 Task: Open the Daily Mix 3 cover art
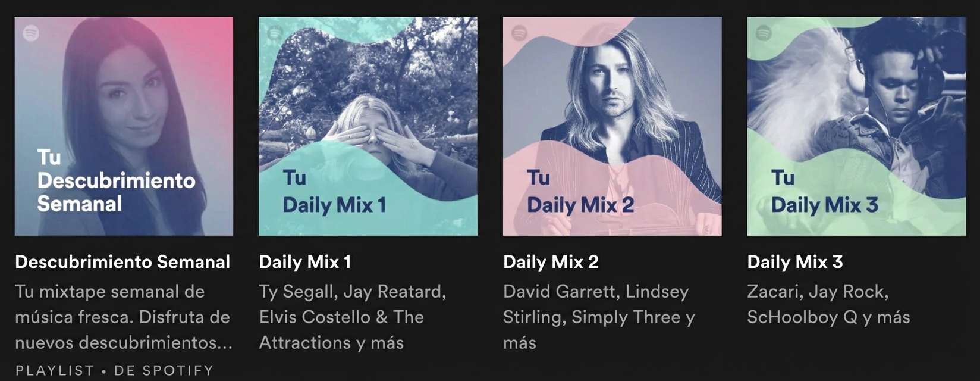pyautogui.click(x=856, y=126)
